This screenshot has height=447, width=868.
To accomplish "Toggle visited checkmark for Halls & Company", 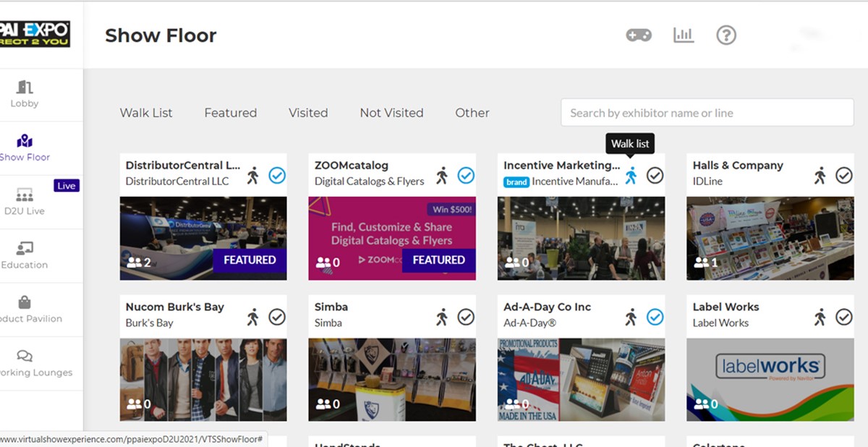I will [x=844, y=175].
